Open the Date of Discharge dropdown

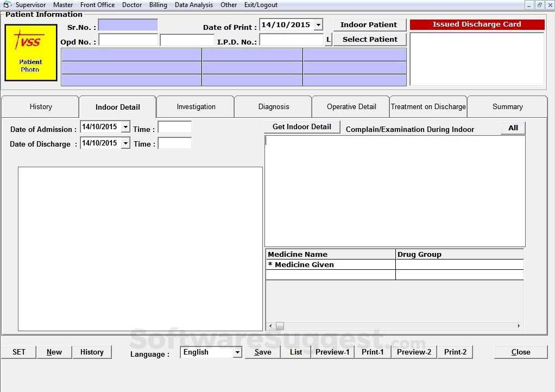125,143
